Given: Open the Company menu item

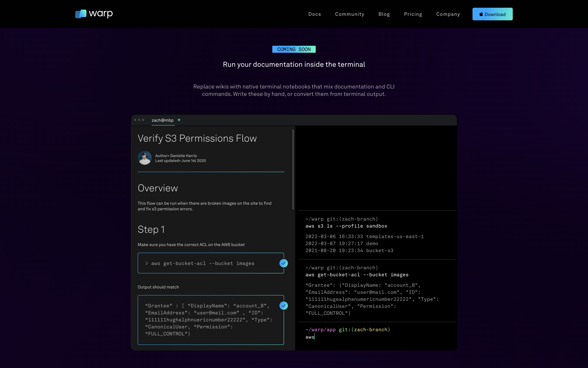Looking at the screenshot, I should tap(448, 14).
